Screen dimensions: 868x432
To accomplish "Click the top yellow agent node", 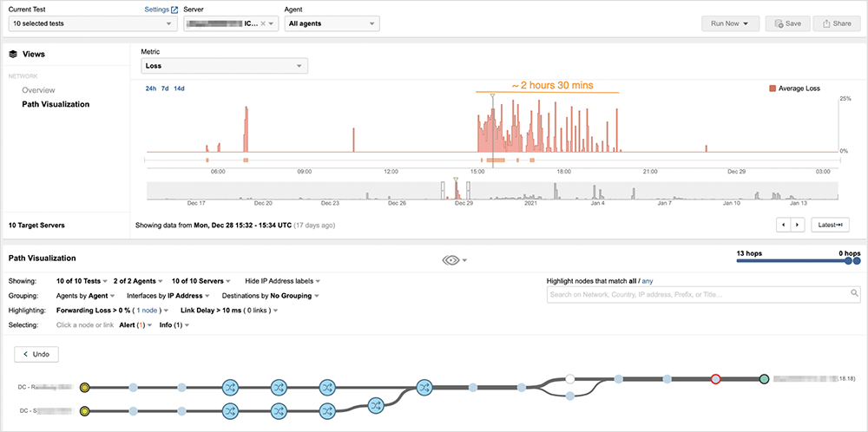I will coord(84,387).
